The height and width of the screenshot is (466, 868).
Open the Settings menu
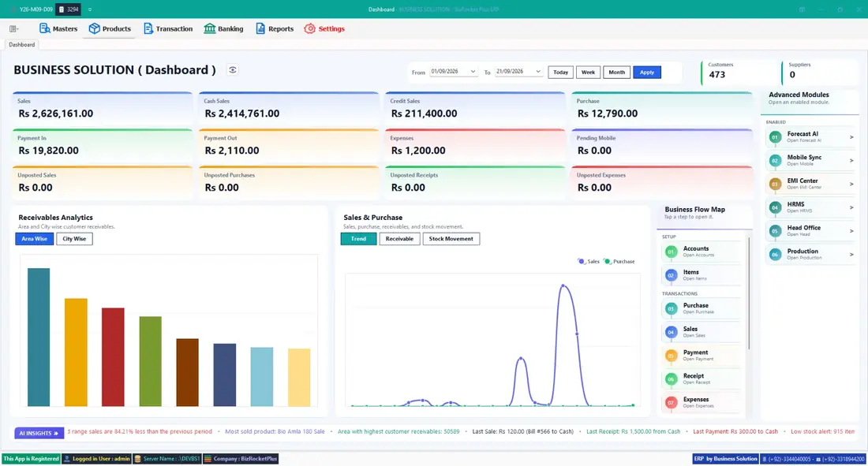[324, 28]
